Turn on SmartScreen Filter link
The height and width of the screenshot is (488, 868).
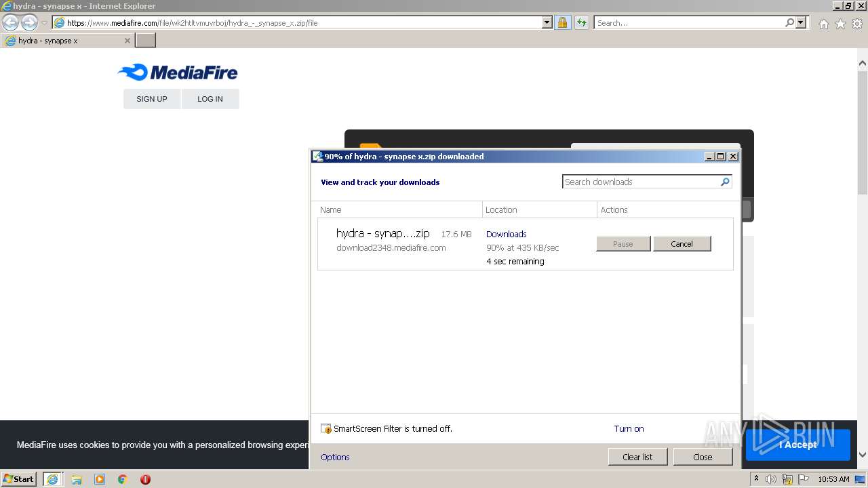tap(629, 428)
